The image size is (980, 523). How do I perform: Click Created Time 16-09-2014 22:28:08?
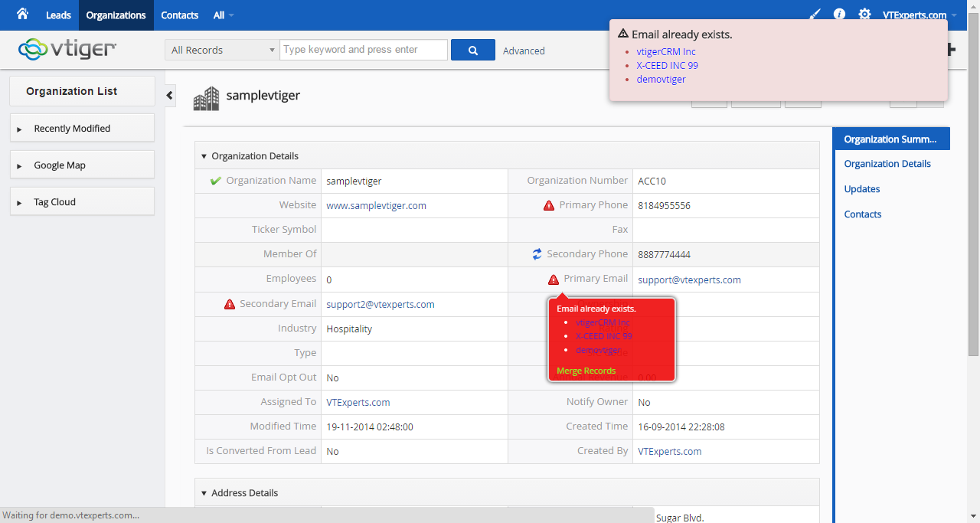point(681,427)
